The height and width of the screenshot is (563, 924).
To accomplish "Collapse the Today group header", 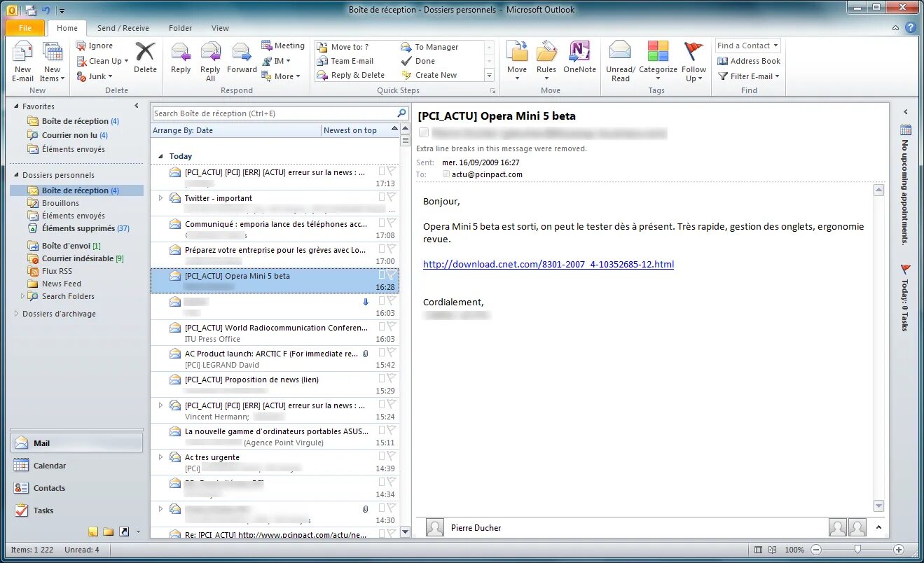I will (x=160, y=156).
